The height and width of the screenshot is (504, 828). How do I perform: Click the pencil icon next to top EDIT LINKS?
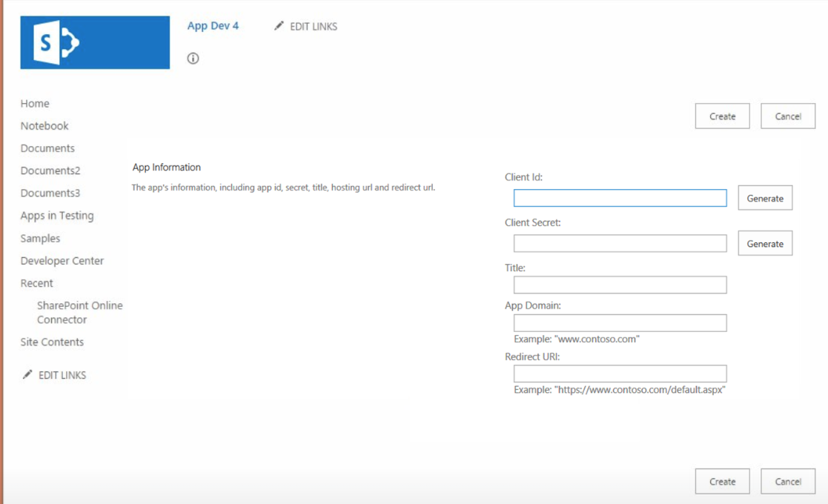279,26
